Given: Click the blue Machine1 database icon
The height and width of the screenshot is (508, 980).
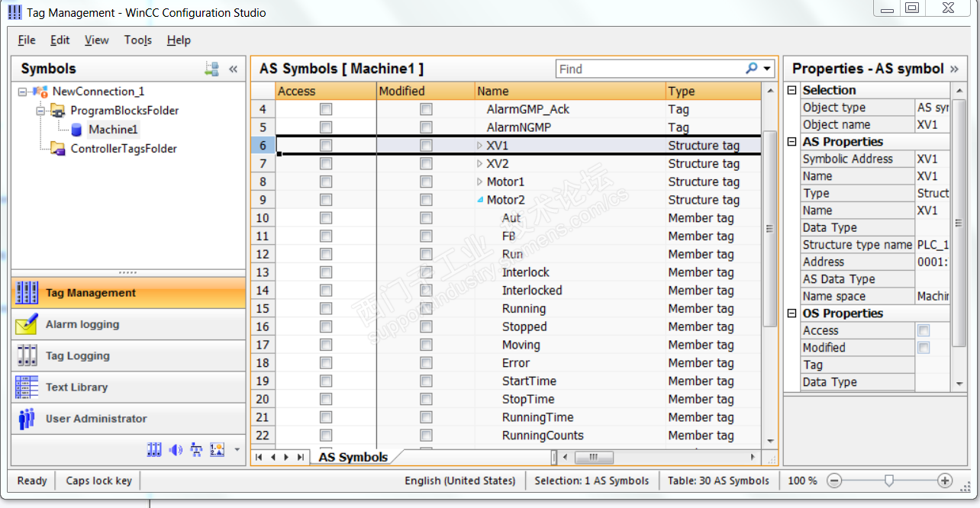Looking at the screenshot, I should pos(76,130).
